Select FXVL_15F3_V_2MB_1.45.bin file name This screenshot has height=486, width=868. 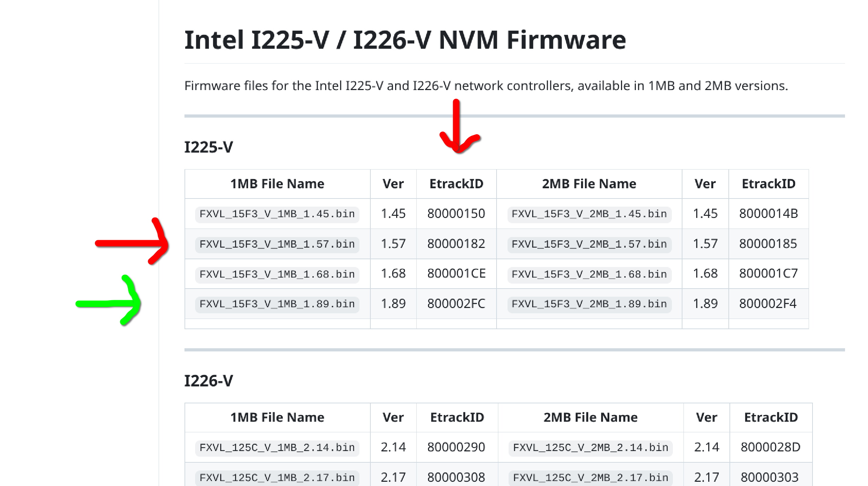coord(589,214)
